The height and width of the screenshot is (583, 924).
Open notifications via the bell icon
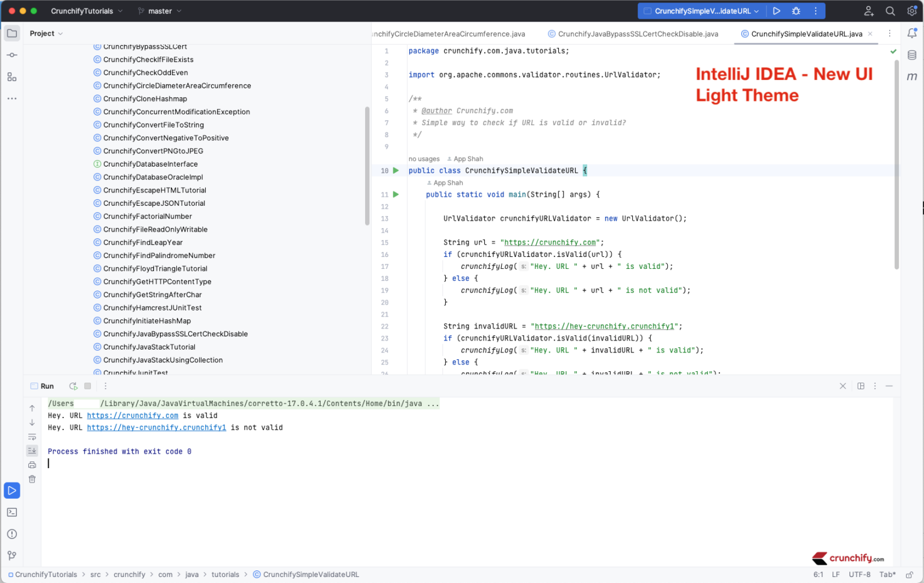pyautogui.click(x=913, y=34)
